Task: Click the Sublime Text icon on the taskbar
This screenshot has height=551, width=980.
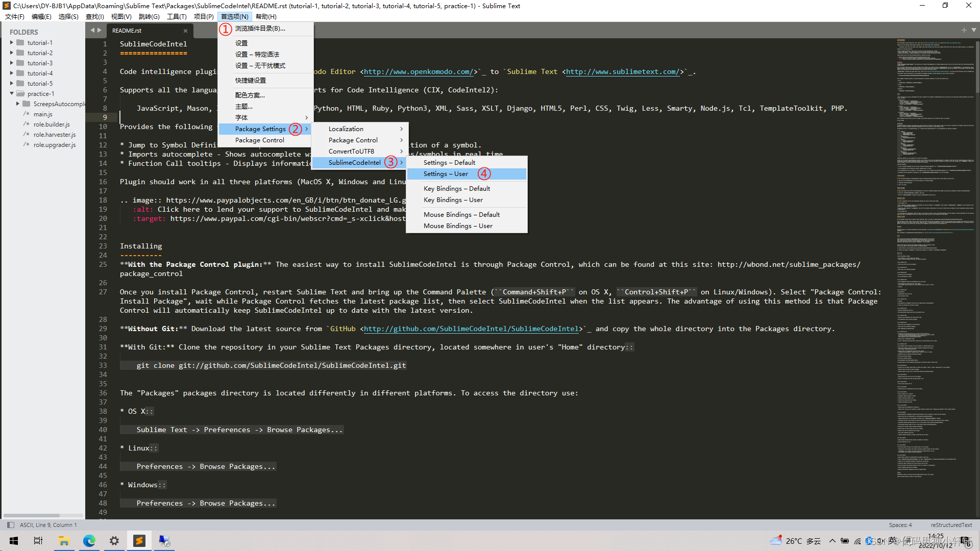Action: [x=139, y=541]
